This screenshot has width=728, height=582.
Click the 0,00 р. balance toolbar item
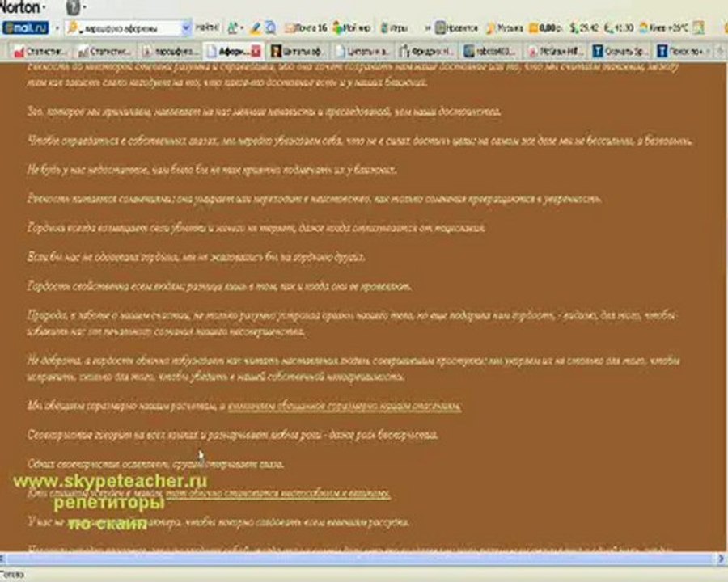click(x=546, y=28)
